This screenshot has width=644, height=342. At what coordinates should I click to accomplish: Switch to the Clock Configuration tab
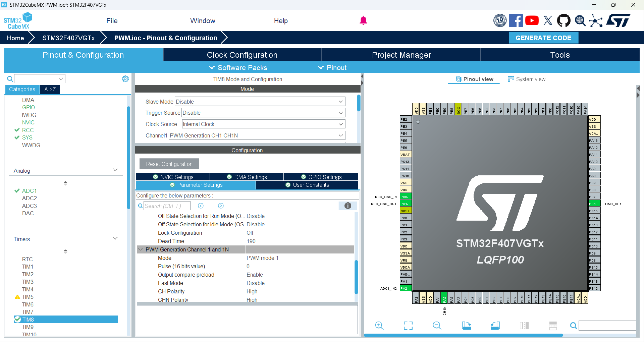point(242,55)
